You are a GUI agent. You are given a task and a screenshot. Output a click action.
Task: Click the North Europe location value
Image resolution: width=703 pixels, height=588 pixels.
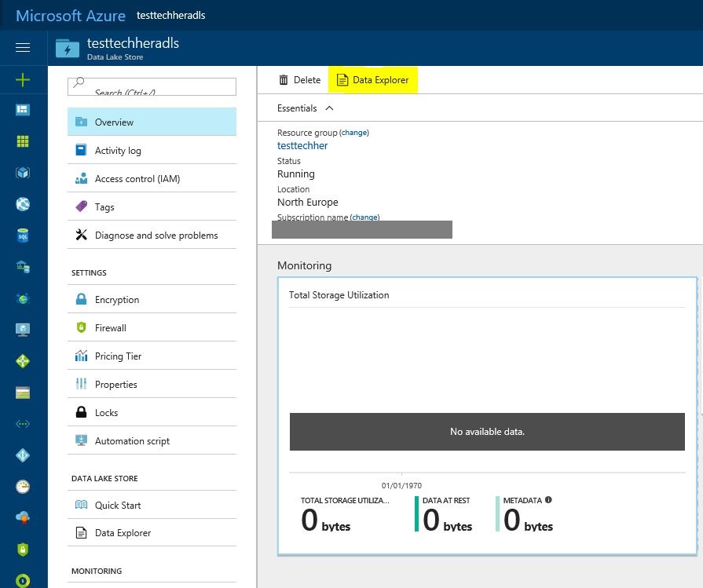(x=308, y=202)
